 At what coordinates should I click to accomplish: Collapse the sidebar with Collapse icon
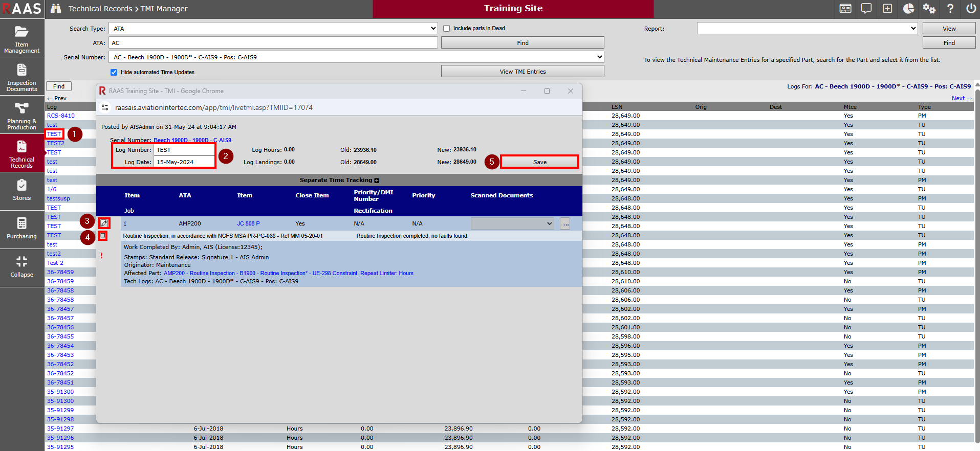click(x=21, y=266)
